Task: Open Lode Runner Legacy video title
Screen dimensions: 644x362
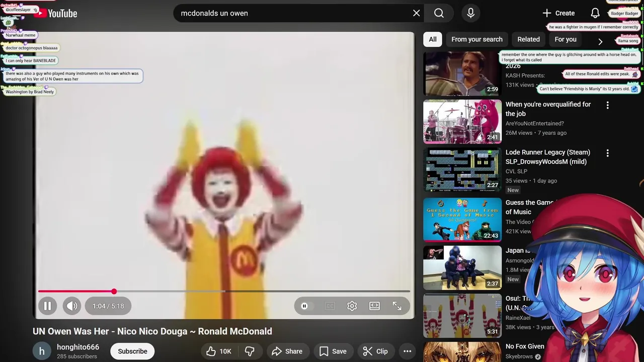Action: [548, 157]
